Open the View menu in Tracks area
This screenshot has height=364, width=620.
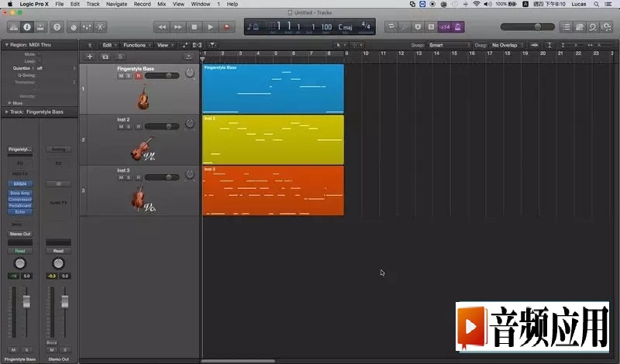[x=164, y=45]
